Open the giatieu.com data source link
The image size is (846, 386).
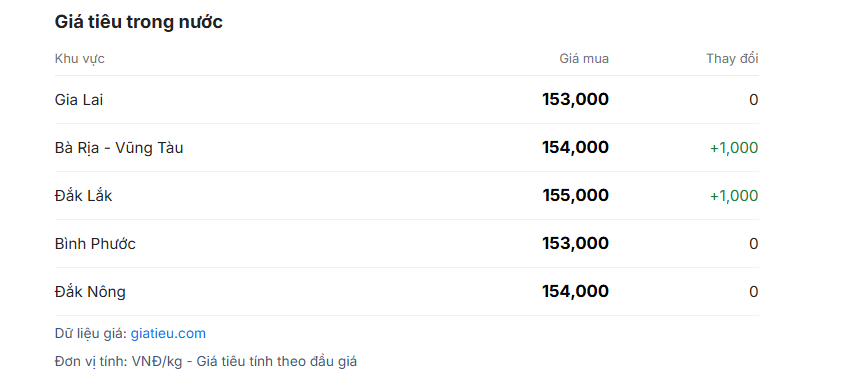click(x=168, y=334)
